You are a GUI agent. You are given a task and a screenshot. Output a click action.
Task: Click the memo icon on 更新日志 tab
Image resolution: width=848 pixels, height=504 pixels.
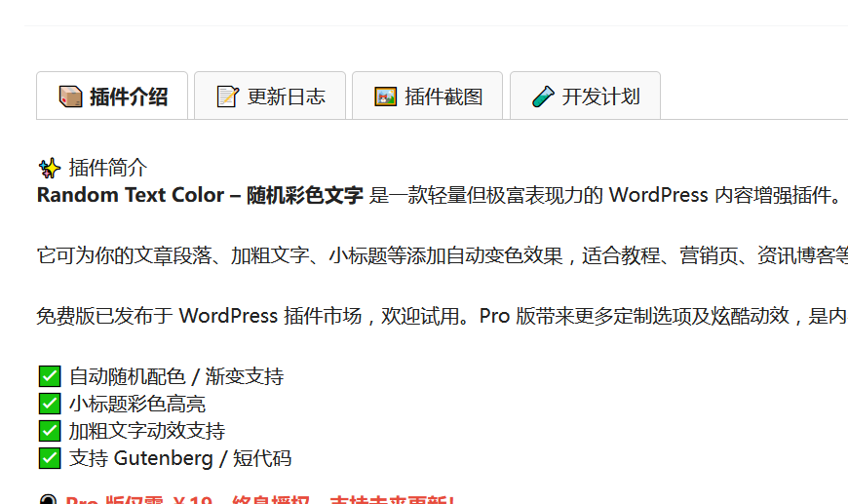227,97
